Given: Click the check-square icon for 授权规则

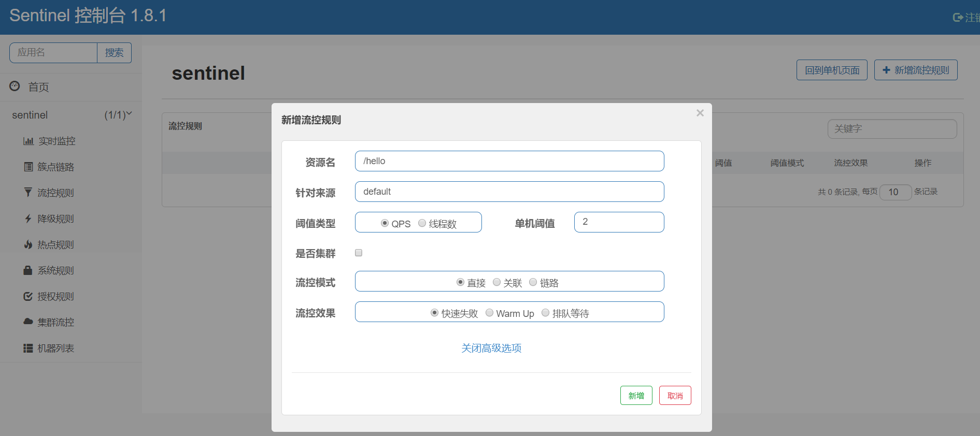Looking at the screenshot, I should point(28,296).
